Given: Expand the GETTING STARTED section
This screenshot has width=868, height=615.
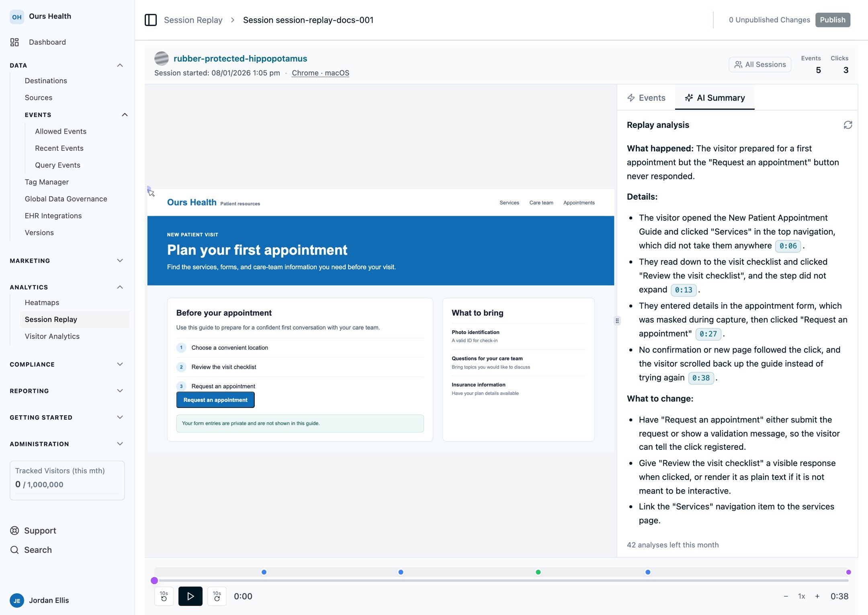Looking at the screenshot, I should 120,418.
